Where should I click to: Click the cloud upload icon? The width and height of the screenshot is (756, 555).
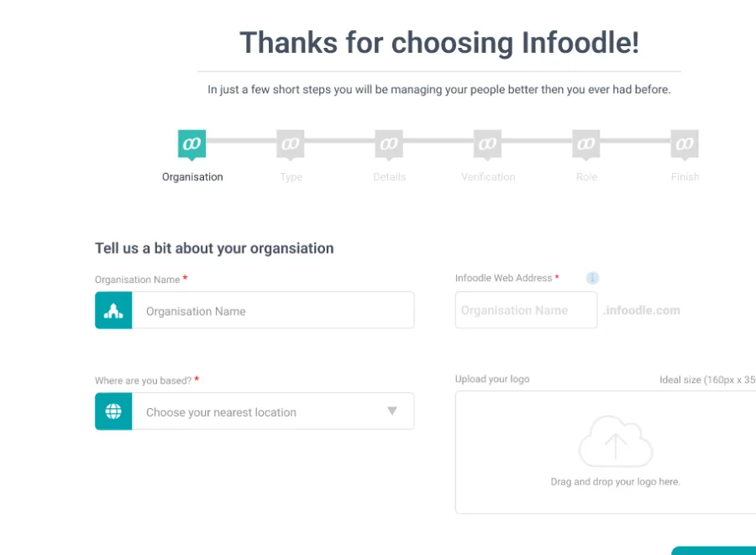[x=616, y=442]
